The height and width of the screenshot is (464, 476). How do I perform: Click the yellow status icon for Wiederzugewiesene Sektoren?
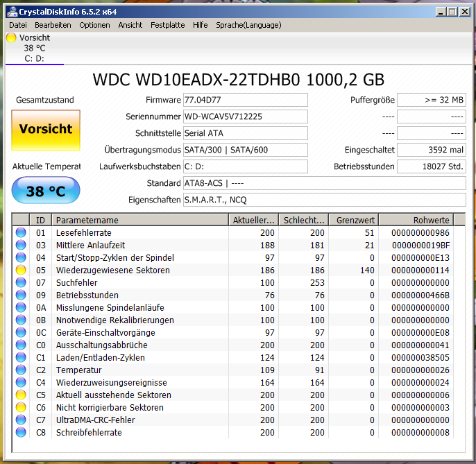(21, 270)
